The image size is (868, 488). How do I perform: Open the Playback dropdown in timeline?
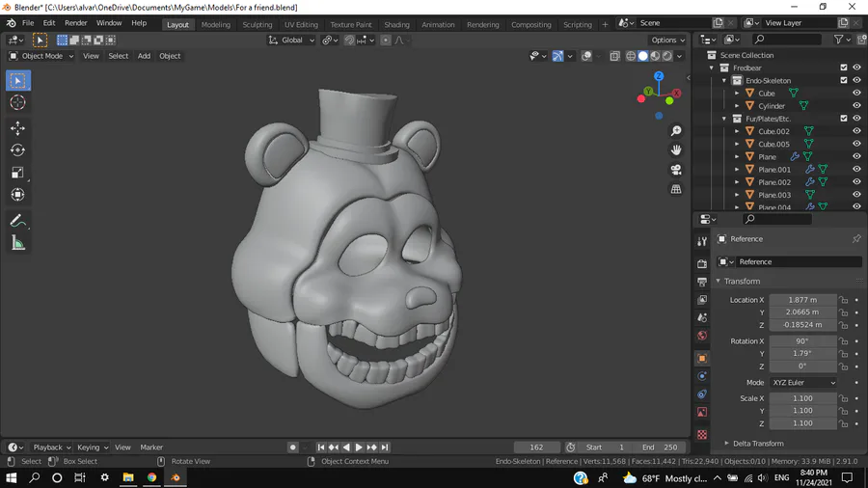click(x=52, y=447)
